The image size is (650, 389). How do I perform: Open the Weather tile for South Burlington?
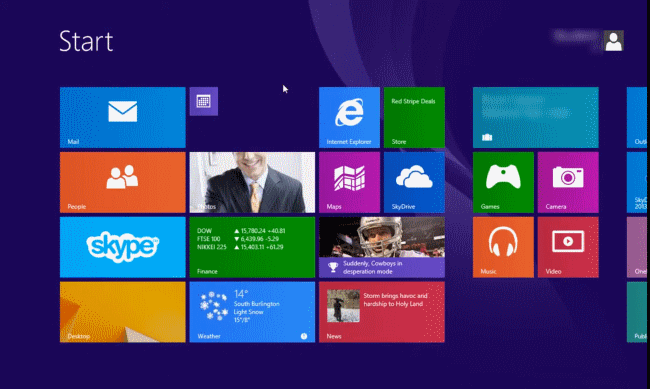point(252,312)
